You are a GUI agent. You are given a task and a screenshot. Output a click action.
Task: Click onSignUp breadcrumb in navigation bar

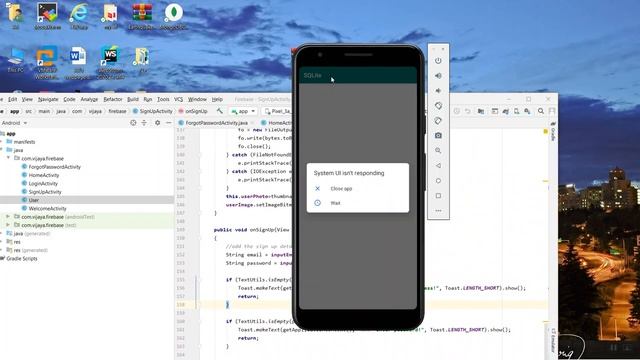[193, 111]
